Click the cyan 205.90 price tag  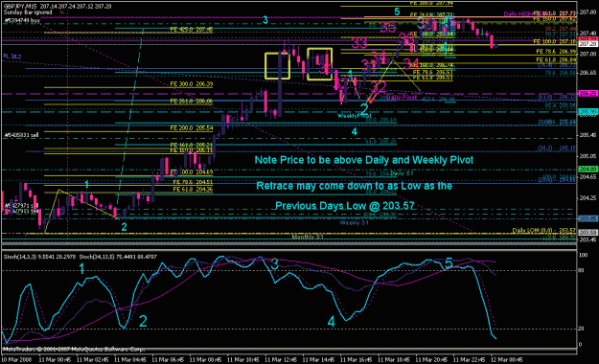587,111
